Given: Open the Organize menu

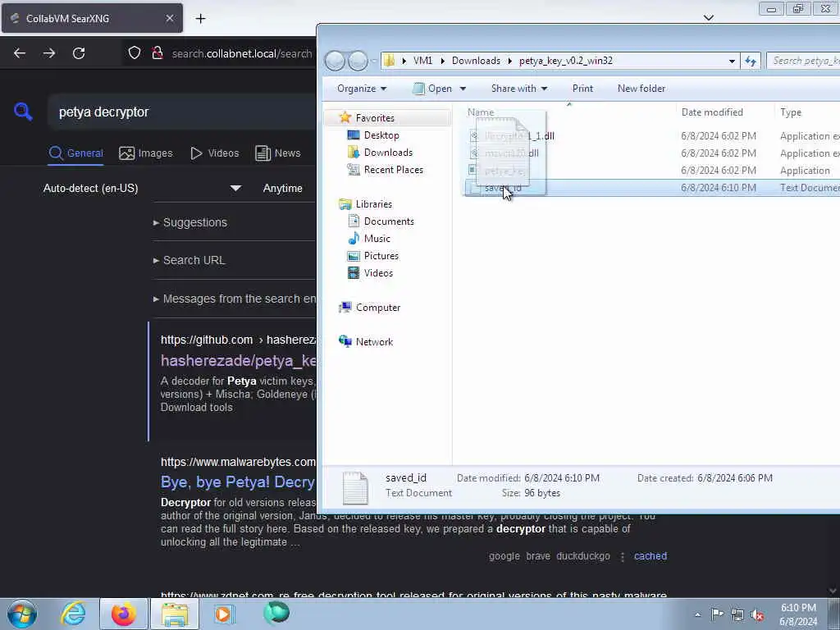Looking at the screenshot, I should coord(362,89).
